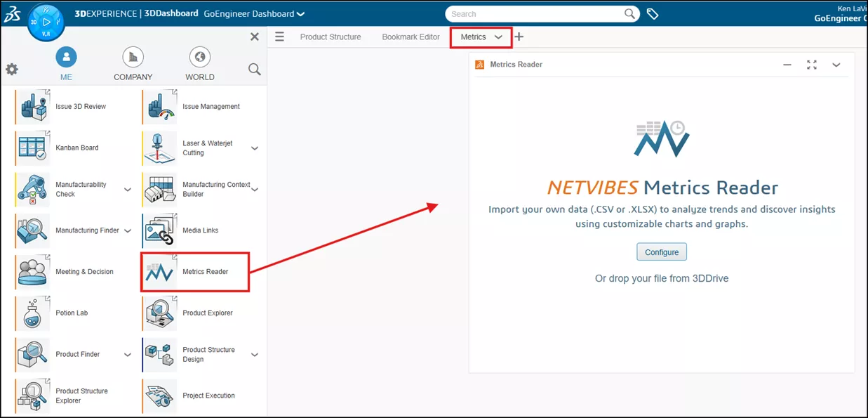The height and width of the screenshot is (418, 868).
Task: Select the Metrics Reader app icon
Action: tap(159, 271)
